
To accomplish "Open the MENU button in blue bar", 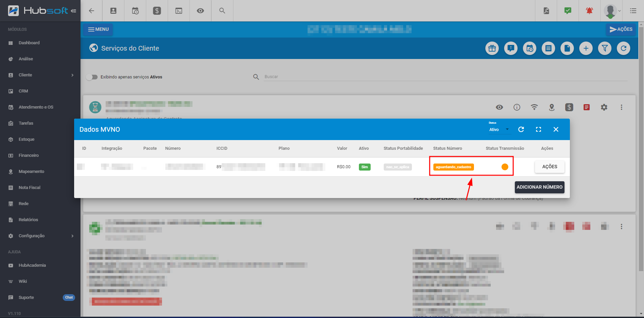I will point(98,29).
